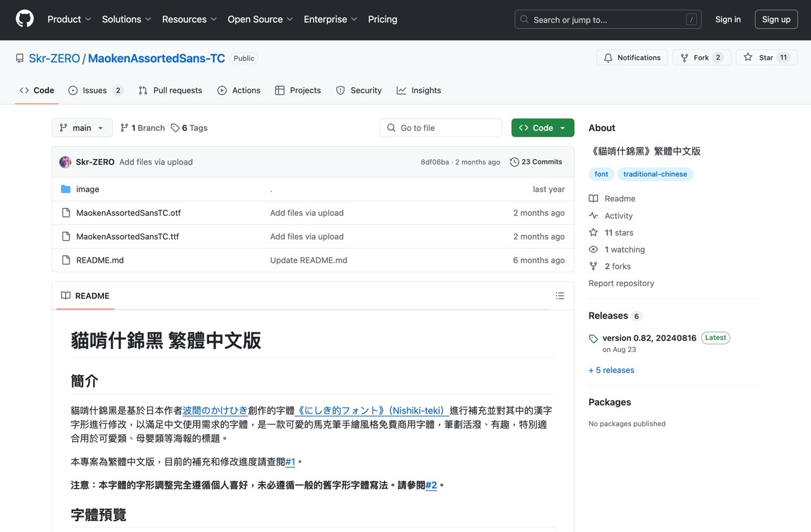Click the image folder icon

66,189
